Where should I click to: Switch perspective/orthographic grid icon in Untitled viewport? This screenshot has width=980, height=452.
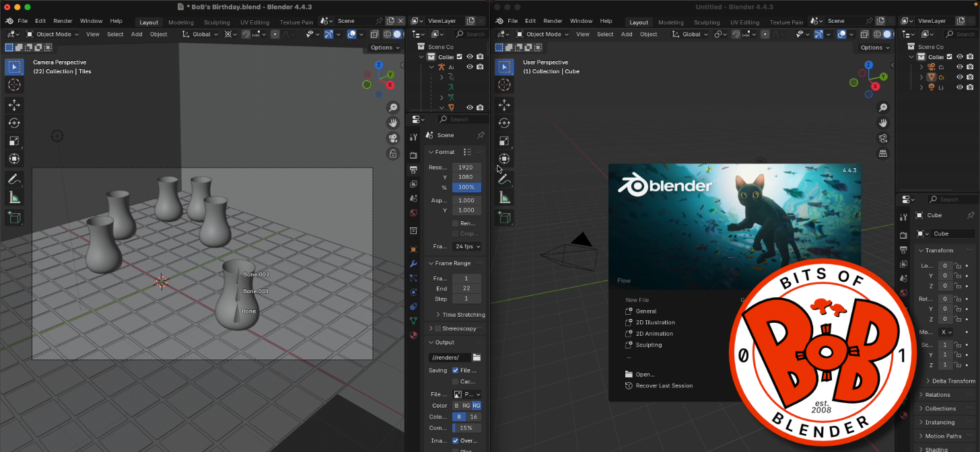883,154
